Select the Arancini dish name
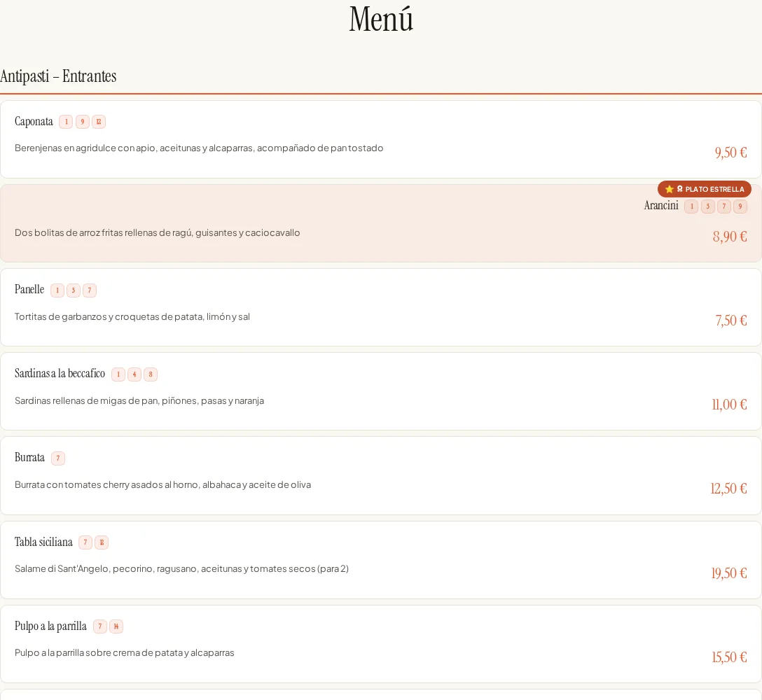 pyautogui.click(x=661, y=206)
